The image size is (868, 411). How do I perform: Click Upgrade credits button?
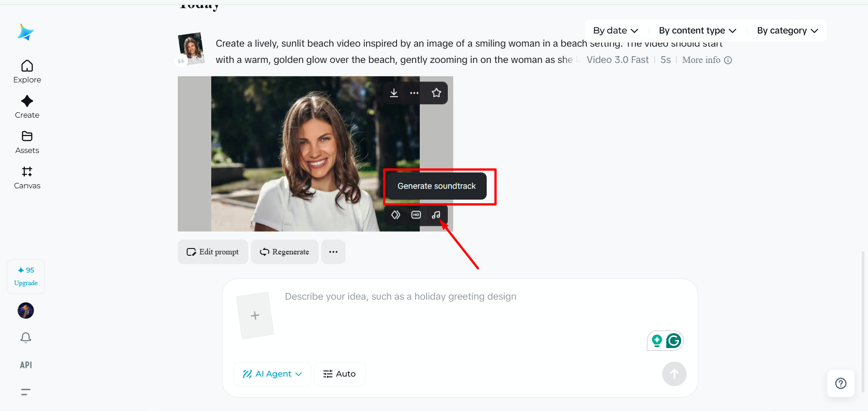tap(26, 277)
